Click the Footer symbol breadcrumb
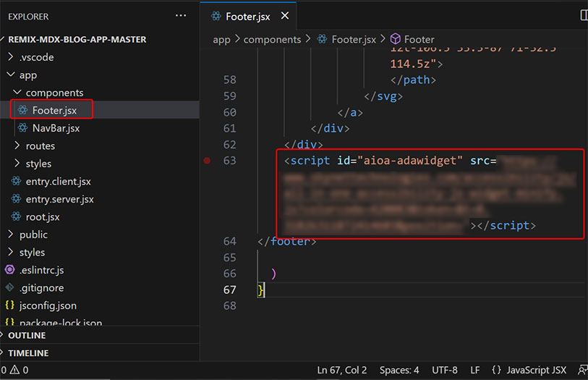Screen dimensions: 588x380 (x=419, y=39)
